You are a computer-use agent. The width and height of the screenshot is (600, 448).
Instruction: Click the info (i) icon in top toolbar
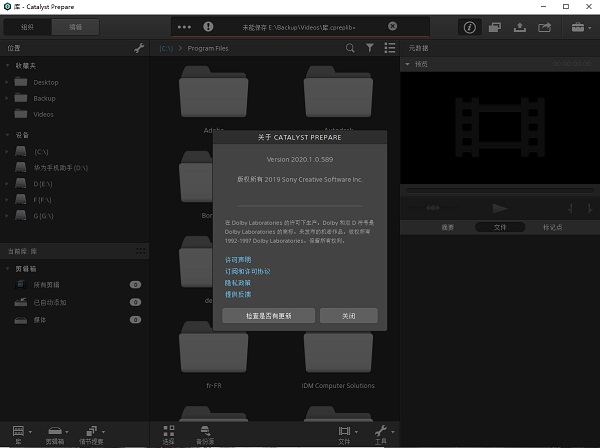point(471,27)
